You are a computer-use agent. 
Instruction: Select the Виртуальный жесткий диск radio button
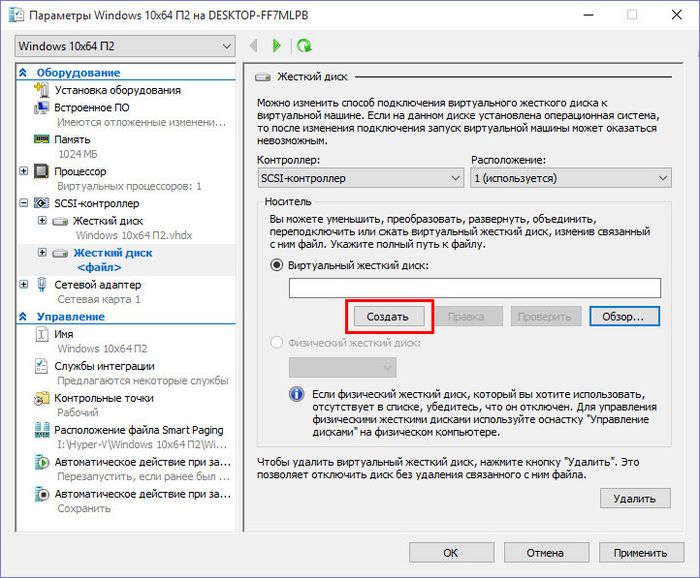click(277, 265)
